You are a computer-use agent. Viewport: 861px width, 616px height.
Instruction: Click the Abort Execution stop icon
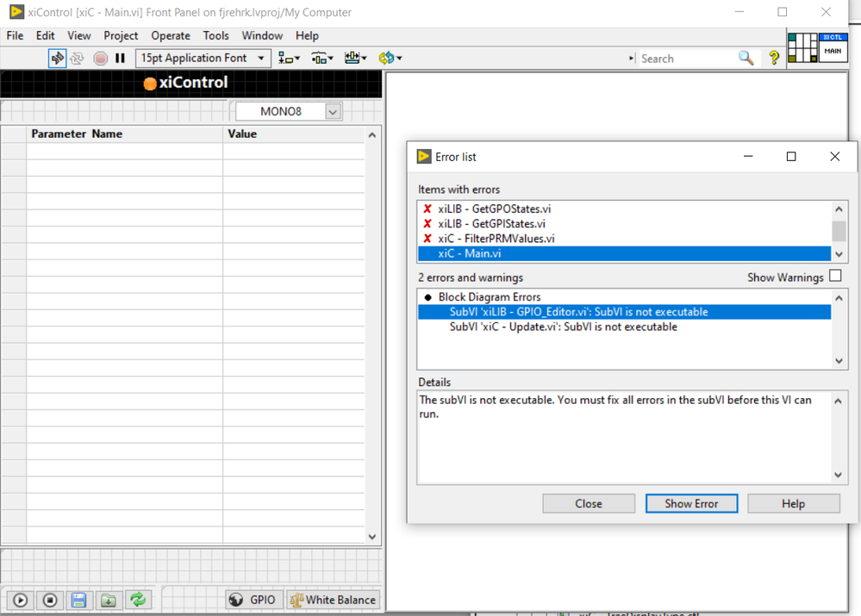[x=100, y=58]
